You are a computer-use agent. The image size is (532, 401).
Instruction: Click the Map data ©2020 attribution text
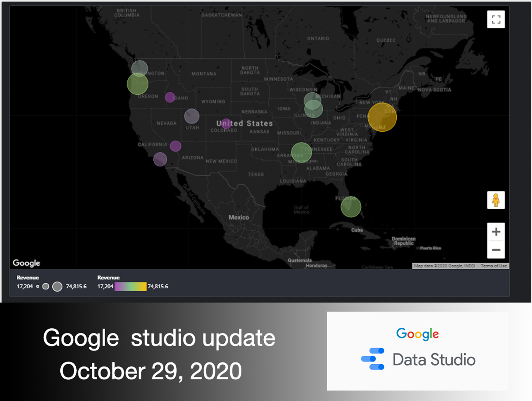point(446,266)
